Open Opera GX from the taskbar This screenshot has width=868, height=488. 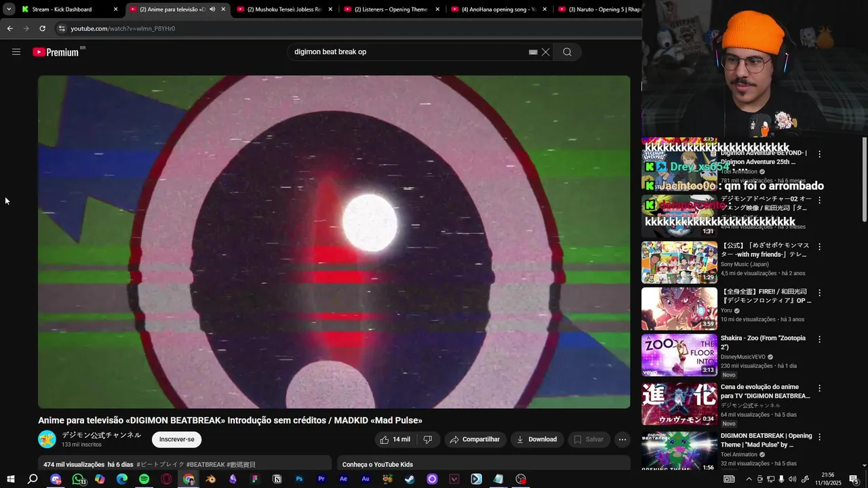166,479
